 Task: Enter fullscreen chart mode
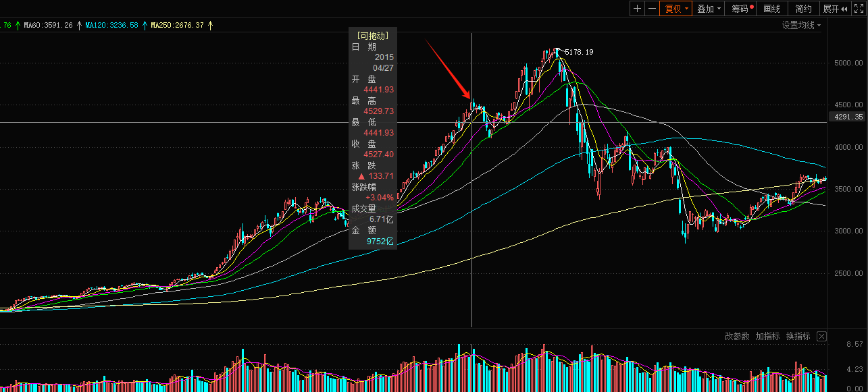coord(859,9)
